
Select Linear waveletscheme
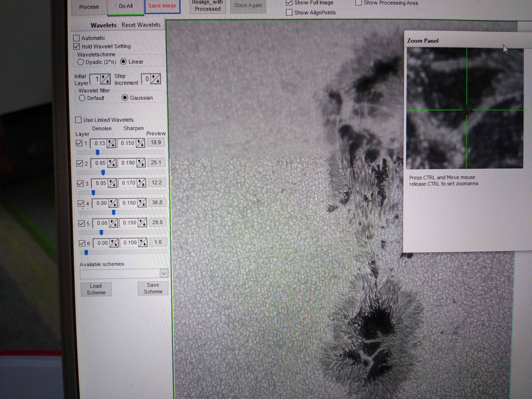(x=123, y=62)
